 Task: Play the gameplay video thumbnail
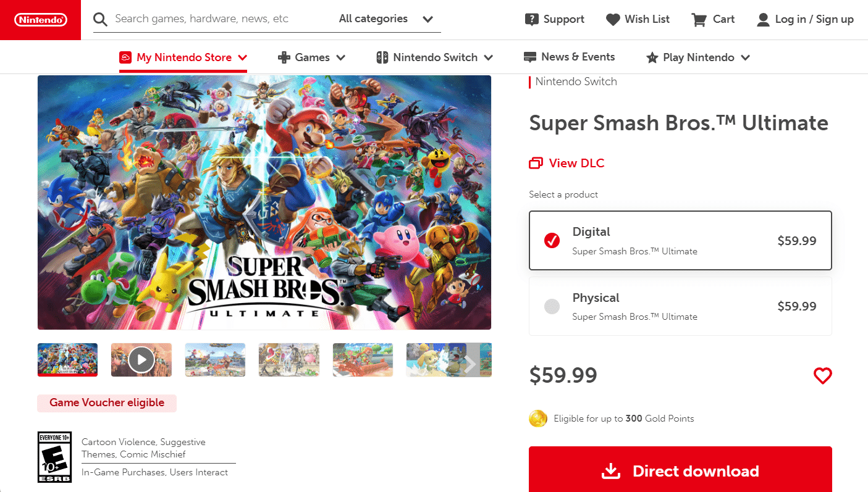141,359
